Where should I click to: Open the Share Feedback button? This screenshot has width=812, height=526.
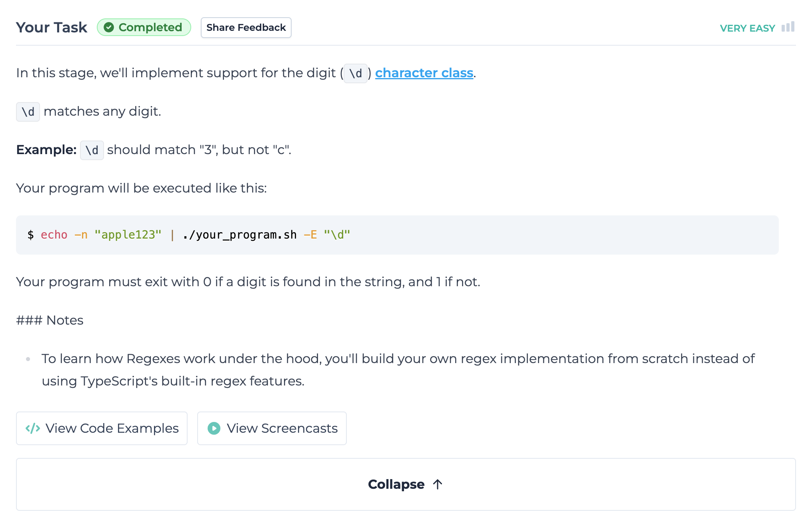coord(246,28)
